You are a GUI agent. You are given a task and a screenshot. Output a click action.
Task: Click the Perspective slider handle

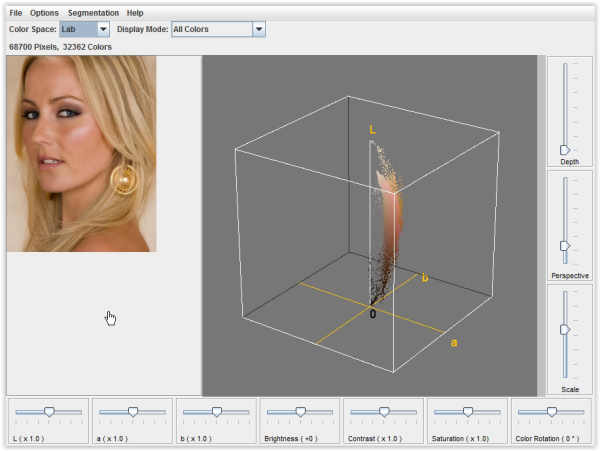[x=565, y=245]
